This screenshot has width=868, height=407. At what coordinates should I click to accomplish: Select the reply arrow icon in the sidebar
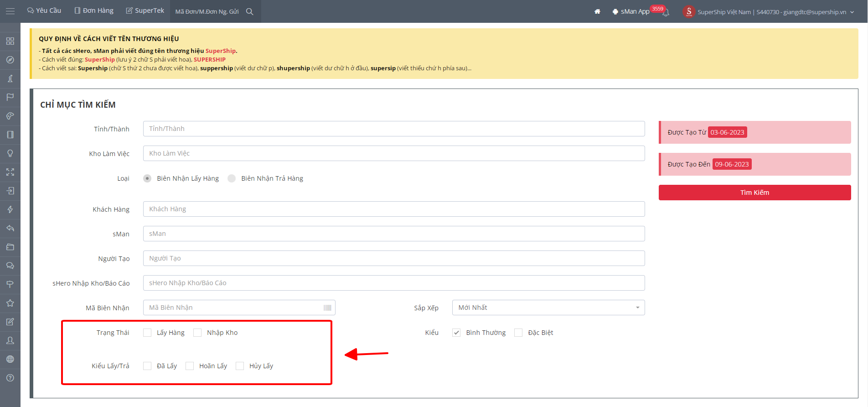point(10,228)
